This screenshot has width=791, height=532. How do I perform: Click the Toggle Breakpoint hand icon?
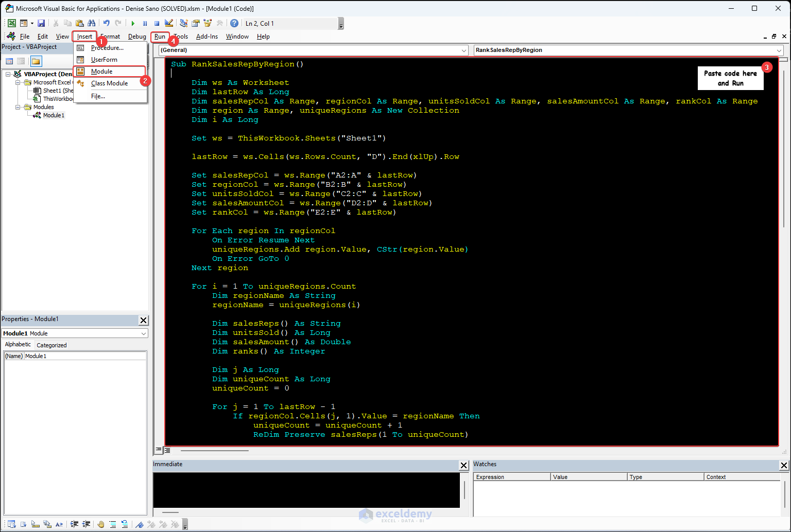coord(101,524)
